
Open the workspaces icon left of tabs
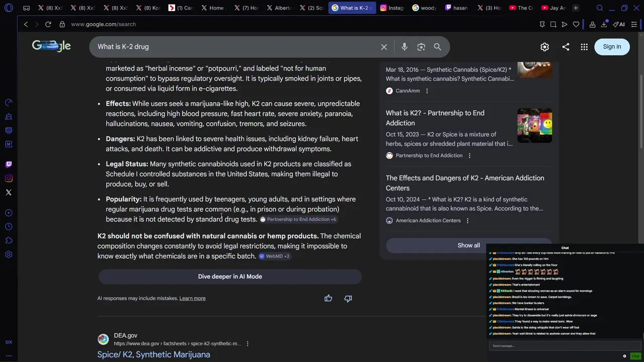click(26, 8)
